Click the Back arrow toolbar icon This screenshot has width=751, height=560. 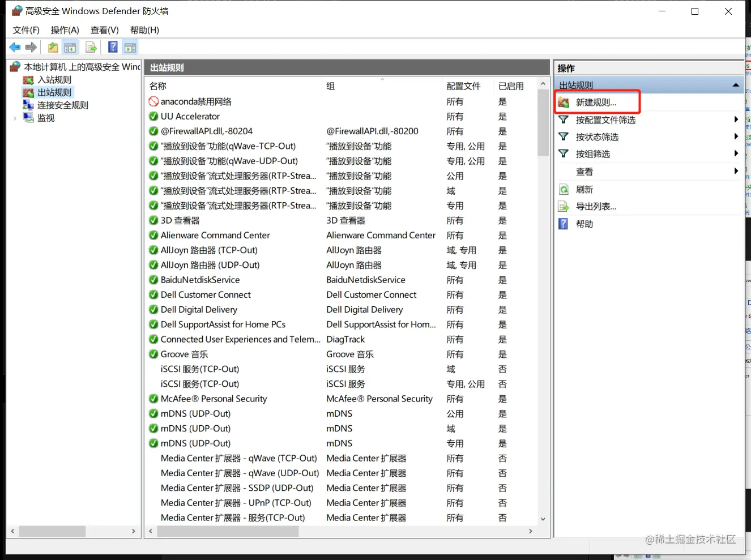[15, 48]
